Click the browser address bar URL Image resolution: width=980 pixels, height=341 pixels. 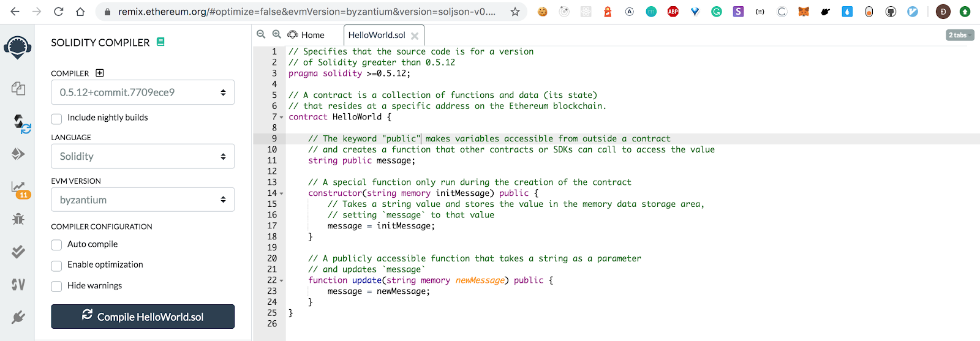coord(307,12)
